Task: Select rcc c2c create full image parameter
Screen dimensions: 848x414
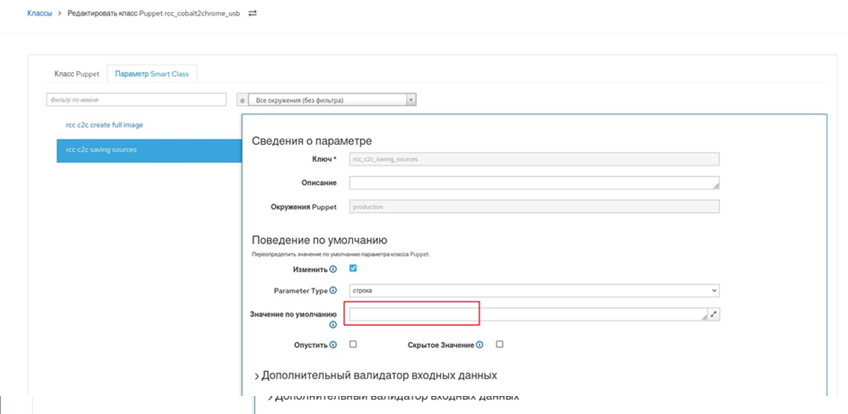Action: (x=105, y=125)
